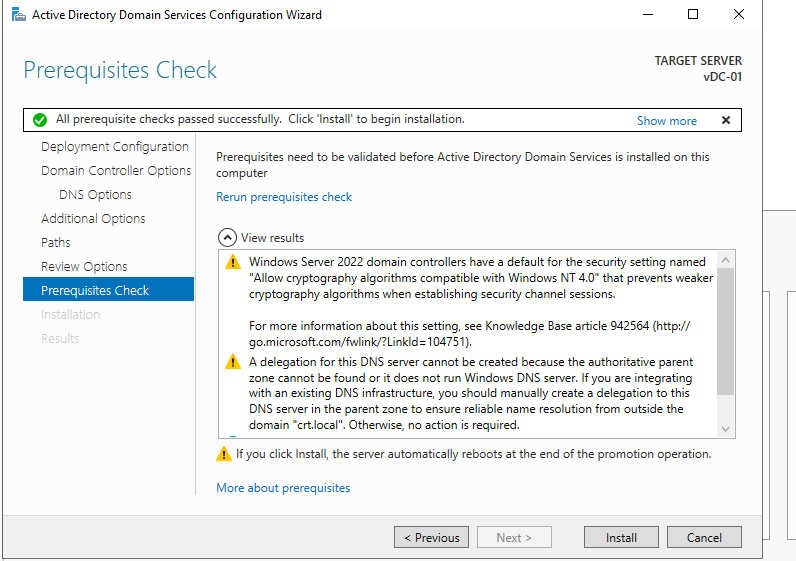The width and height of the screenshot is (796, 561).
Task: Open the DNS Options step
Action: coord(95,194)
